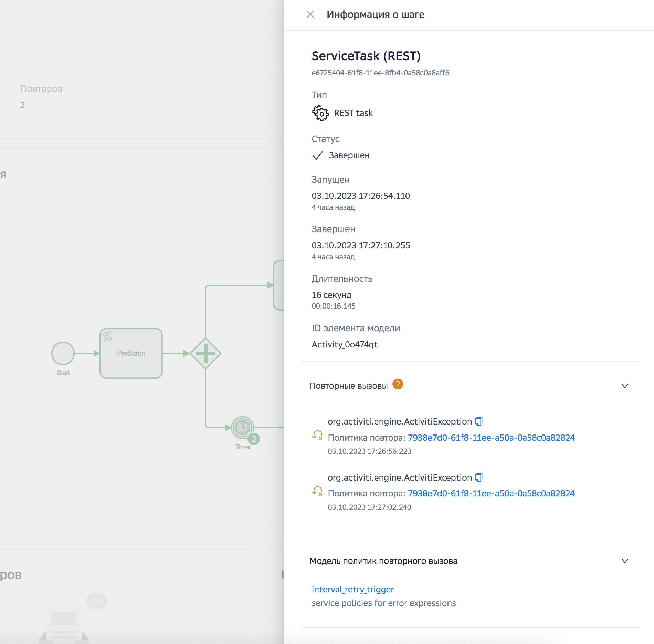This screenshot has height=644, width=654.
Task: Select the Start event circle
Action: [63, 353]
